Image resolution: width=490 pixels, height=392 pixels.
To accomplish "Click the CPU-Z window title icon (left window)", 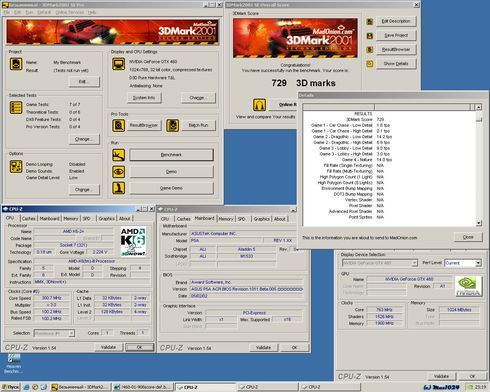I will pos(5,209).
